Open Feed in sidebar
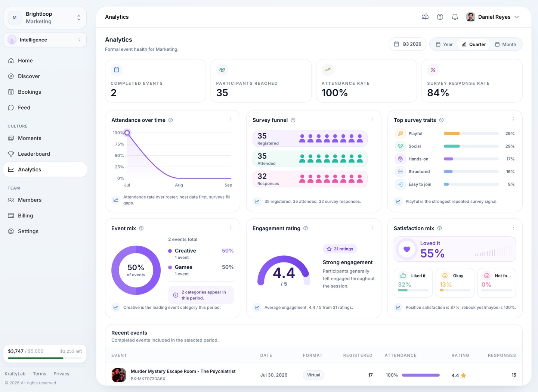 coord(45,108)
